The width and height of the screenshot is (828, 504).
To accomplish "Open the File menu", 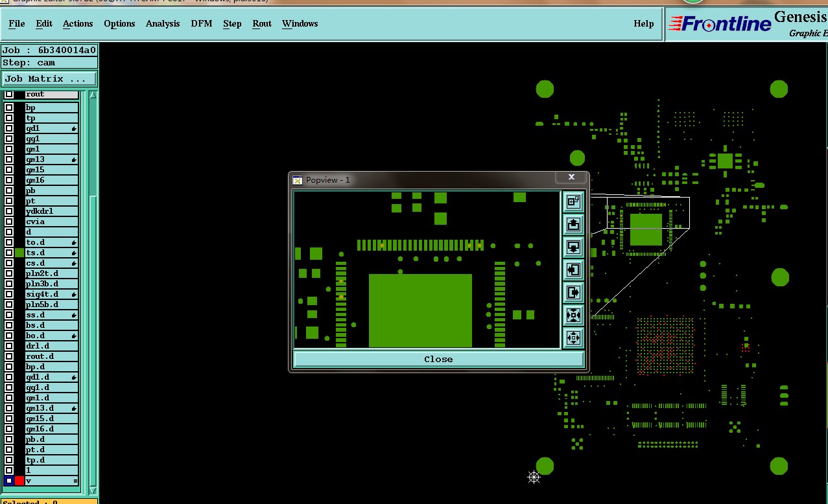I will click(x=17, y=23).
